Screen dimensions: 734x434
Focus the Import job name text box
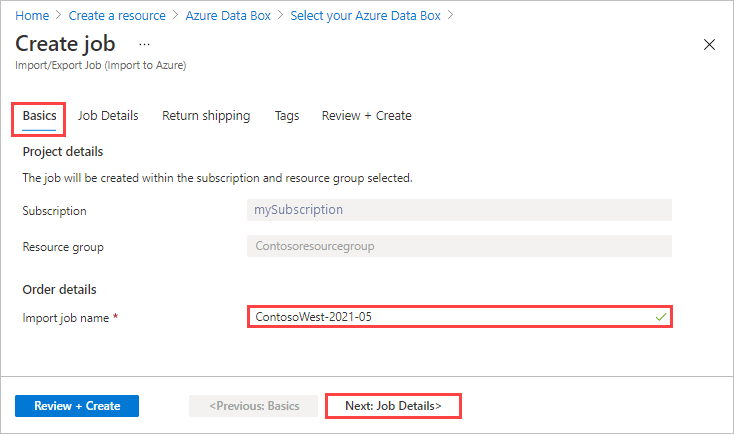[x=450, y=317]
